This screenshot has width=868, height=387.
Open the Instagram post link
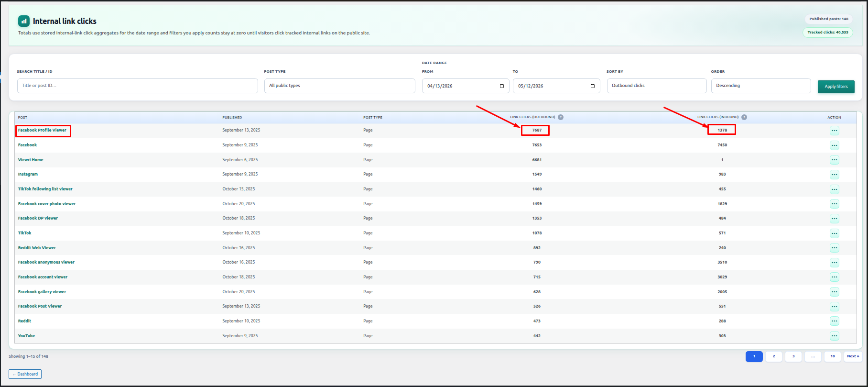[28, 174]
